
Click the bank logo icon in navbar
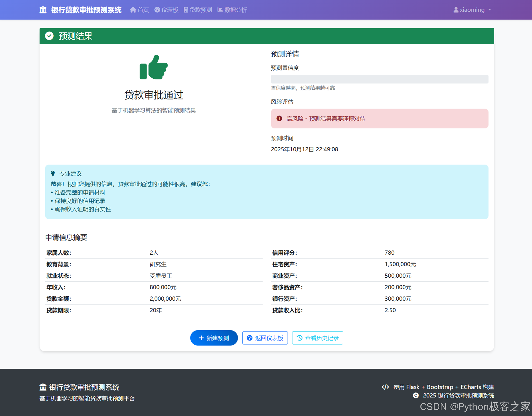(43, 10)
